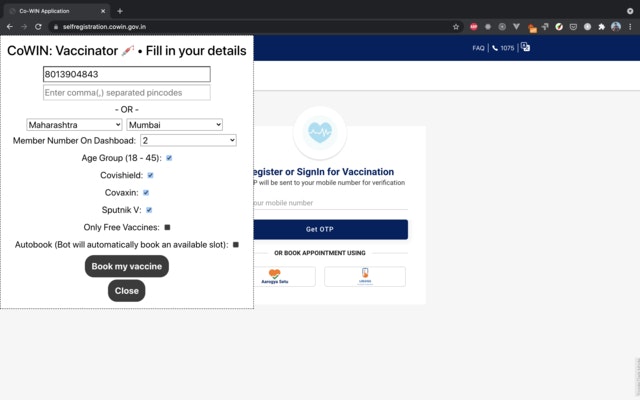This screenshot has height=400, width=640.
Task: Click the CoWIN mobile number input
Action: (x=330, y=203)
